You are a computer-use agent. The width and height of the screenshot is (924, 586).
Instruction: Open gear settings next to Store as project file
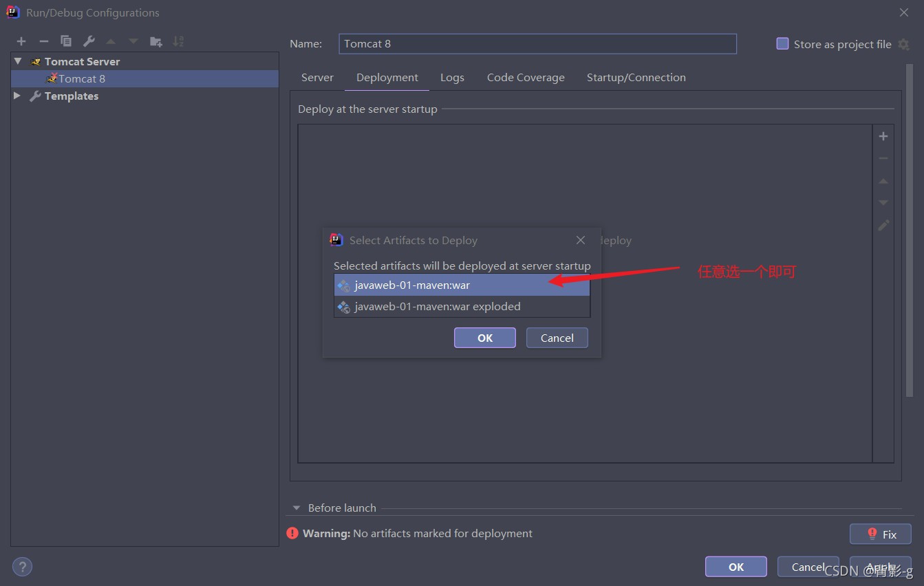904,44
